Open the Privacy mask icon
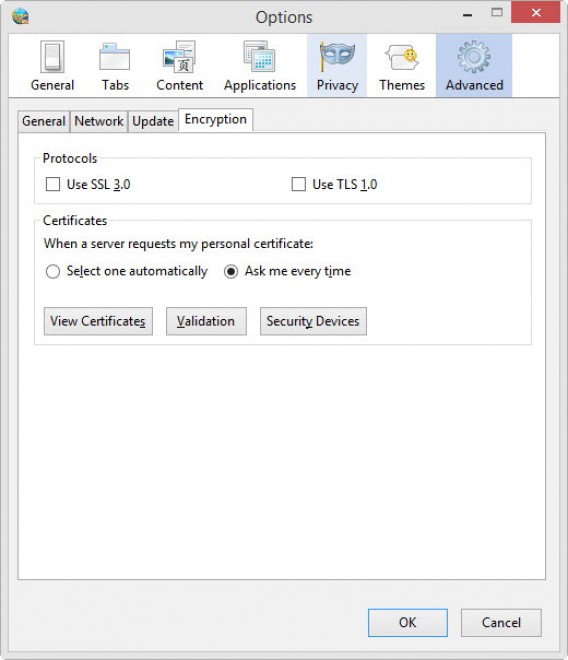 click(337, 57)
